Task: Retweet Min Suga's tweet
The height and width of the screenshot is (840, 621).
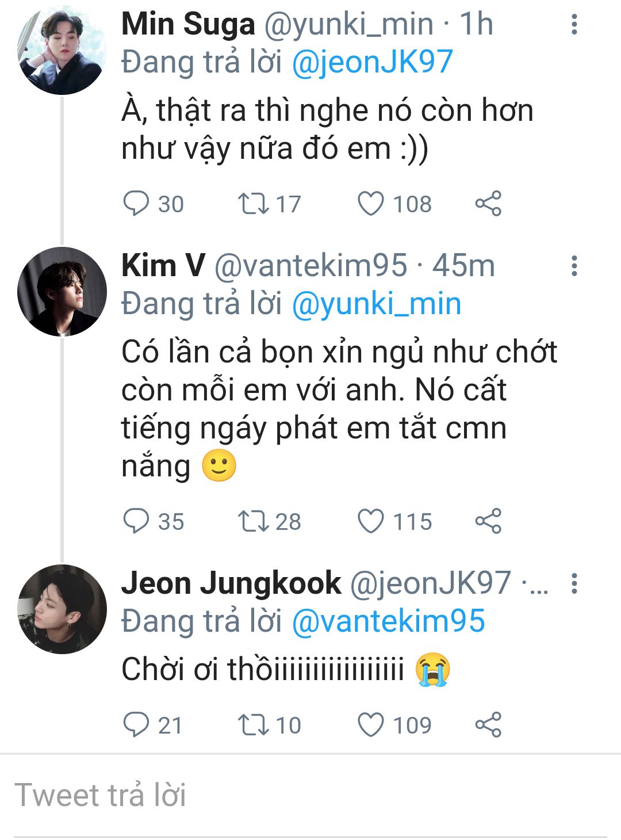Action: (x=254, y=204)
